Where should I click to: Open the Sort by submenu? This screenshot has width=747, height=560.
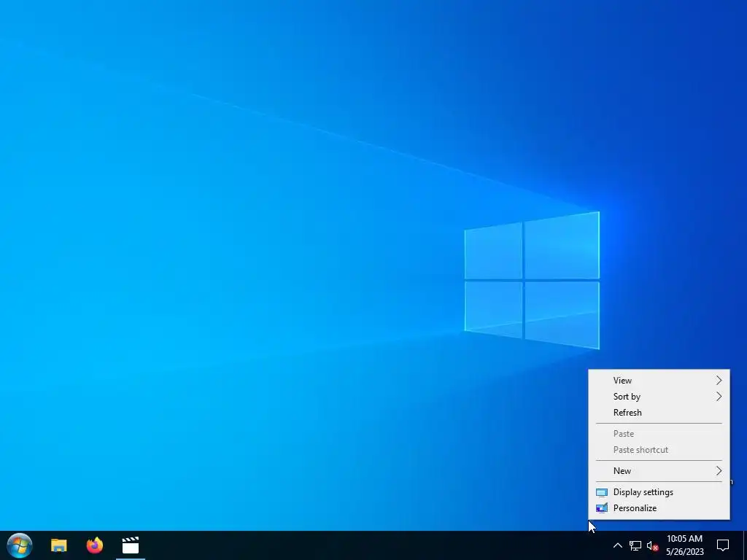pyautogui.click(x=659, y=397)
